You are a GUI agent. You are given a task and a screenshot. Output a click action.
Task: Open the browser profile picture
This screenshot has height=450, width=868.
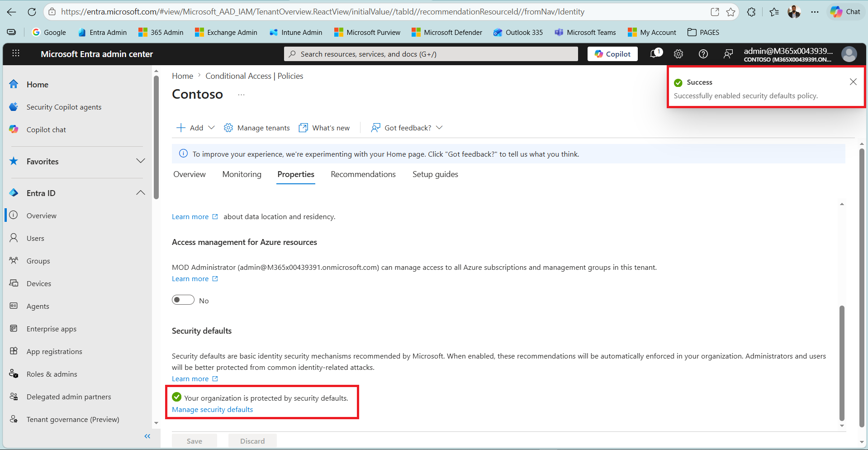point(794,12)
